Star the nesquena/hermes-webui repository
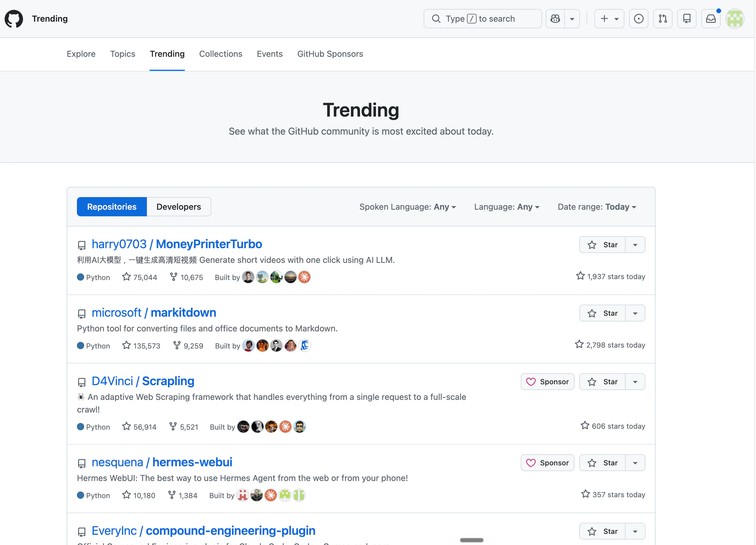This screenshot has width=756, height=545. [602, 463]
